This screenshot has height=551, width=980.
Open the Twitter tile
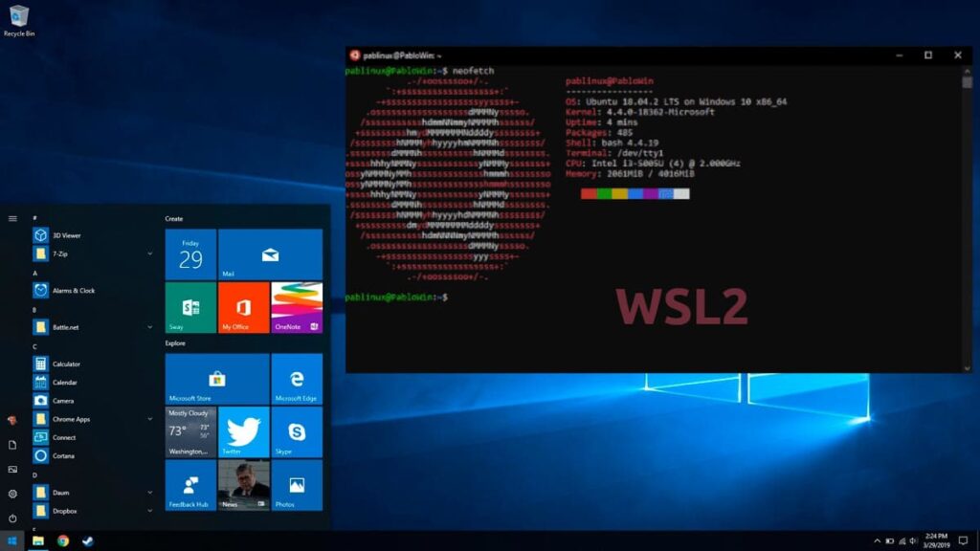242,432
